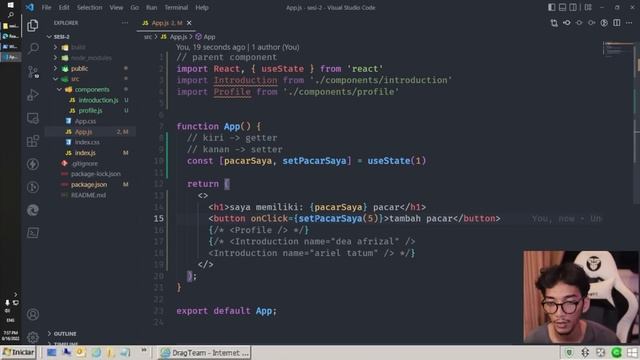This screenshot has height=360, width=640.
Task: Open introduction.js in the explorer
Action: [x=98, y=100]
